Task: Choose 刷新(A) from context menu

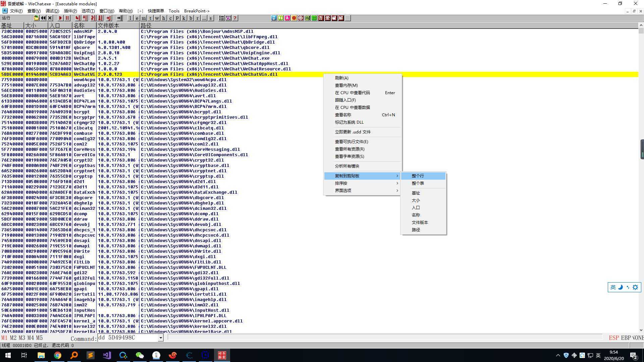Action: (x=363, y=78)
